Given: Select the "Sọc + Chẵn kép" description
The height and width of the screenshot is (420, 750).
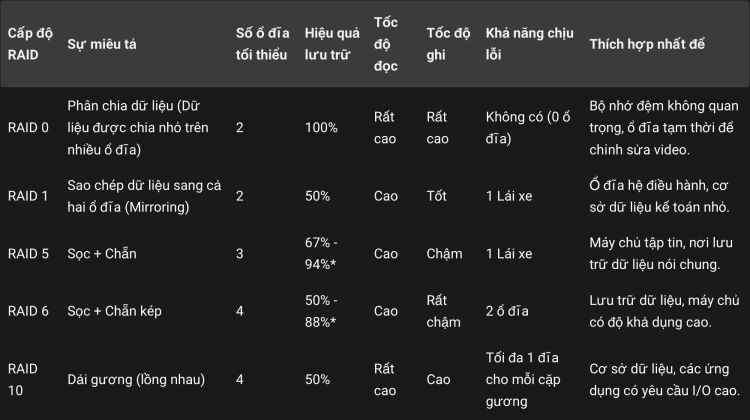Looking at the screenshot, I should (x=114, y=311).
